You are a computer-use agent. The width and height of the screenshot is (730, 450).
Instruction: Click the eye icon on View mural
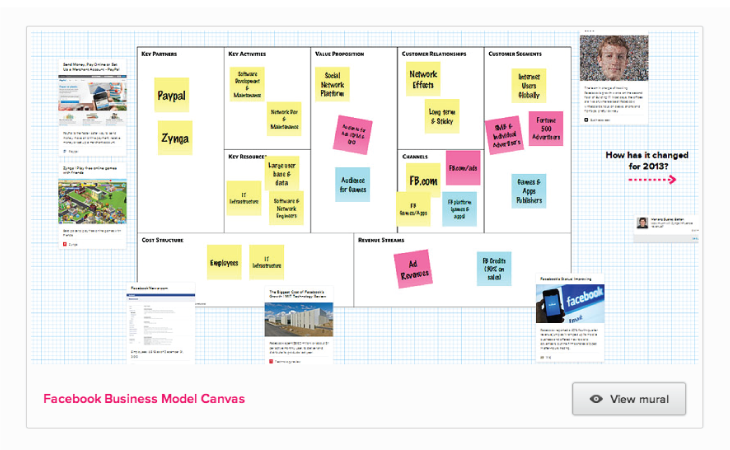[x=596, y=399]
